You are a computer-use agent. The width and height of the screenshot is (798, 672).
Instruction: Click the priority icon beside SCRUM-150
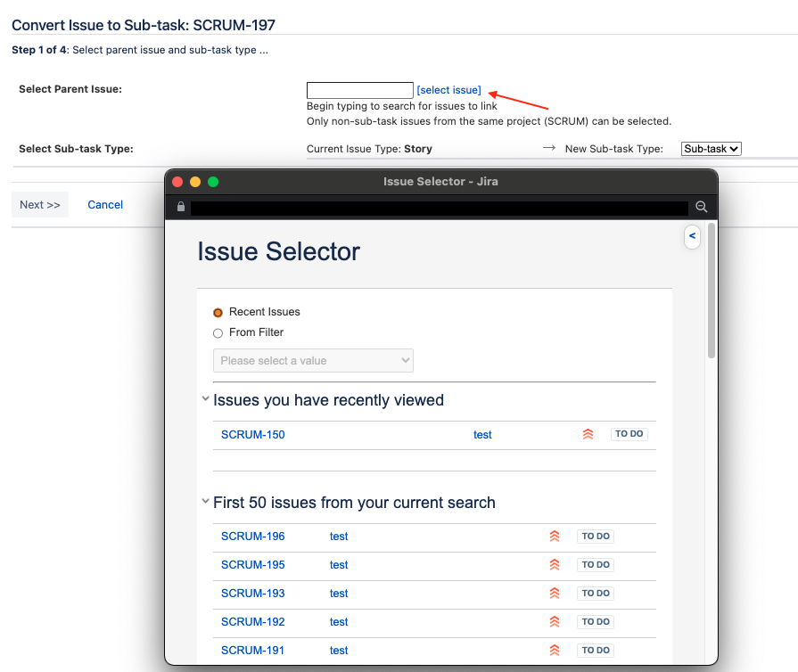(588, 433)
